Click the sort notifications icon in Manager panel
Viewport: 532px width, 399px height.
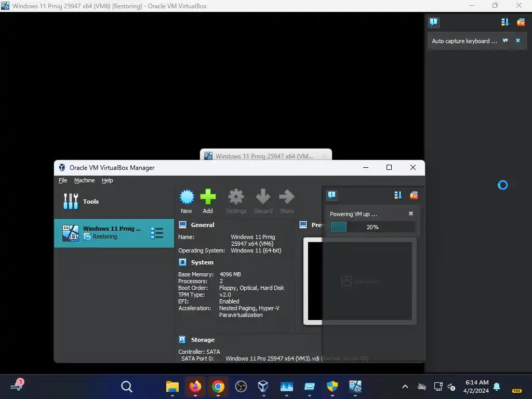pyautogui.click(x=398, y=195)
